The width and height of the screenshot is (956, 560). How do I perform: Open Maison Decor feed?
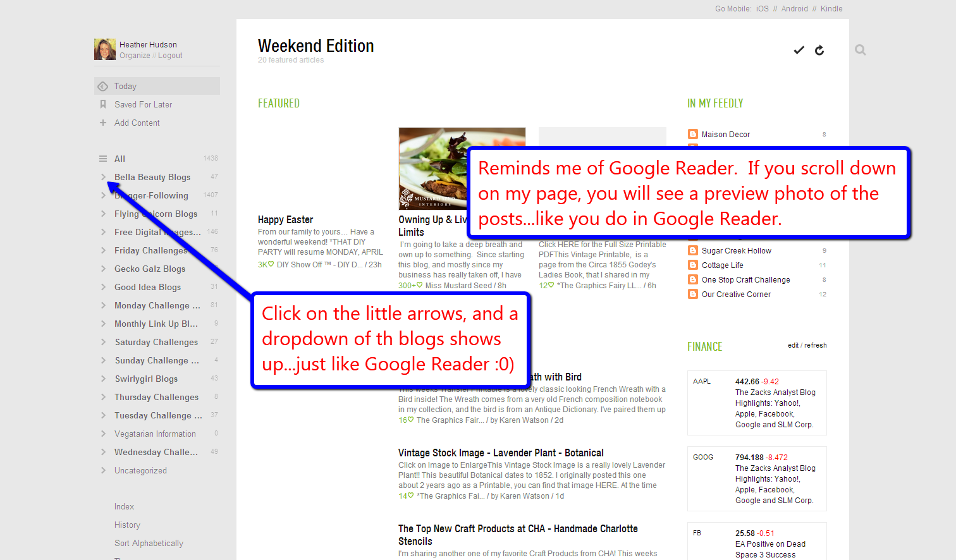pos(726,134)
